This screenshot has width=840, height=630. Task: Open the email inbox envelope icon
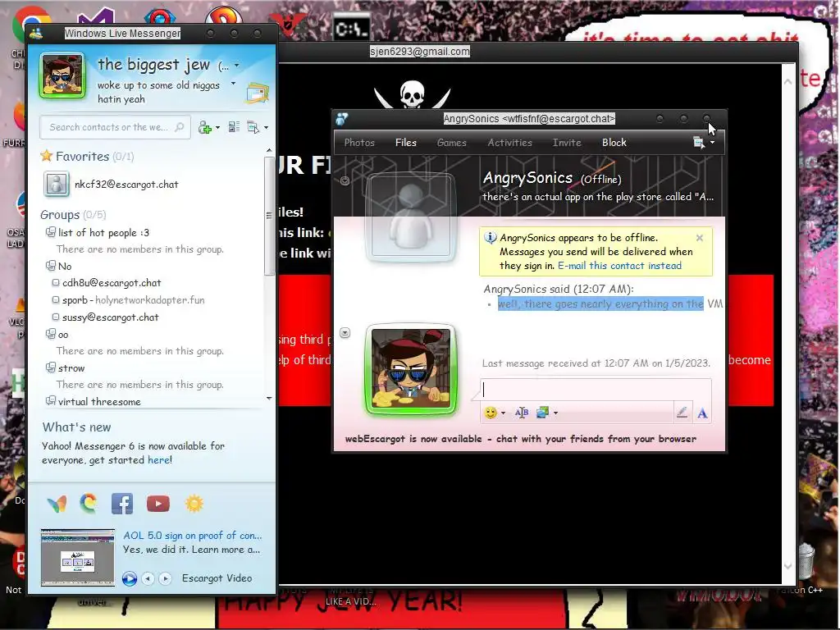[x=257, y=94]
